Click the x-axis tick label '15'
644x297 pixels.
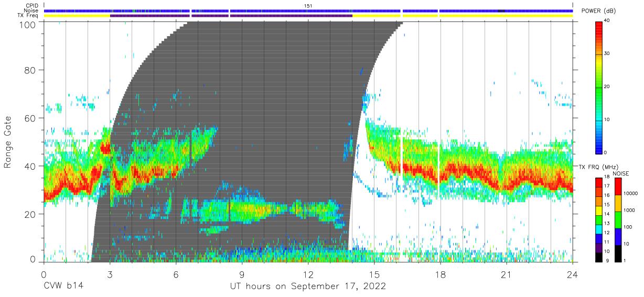pyautogui.click(x=374, y=274)
